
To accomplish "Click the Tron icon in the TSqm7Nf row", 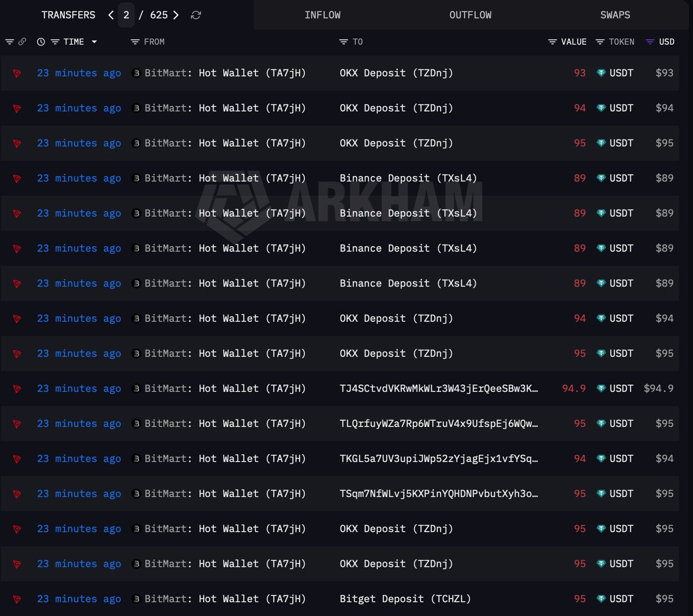I will pyautogui.click(x=17, y=494).
